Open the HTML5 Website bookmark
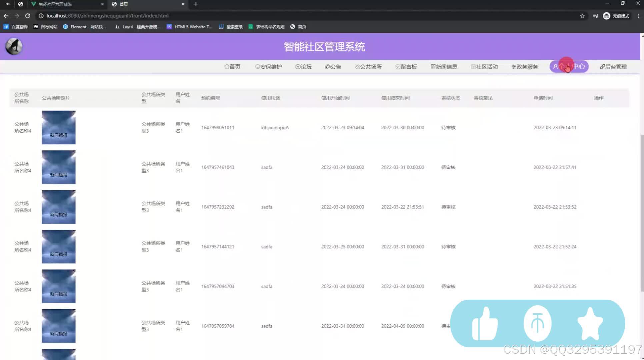 point(189,27)
